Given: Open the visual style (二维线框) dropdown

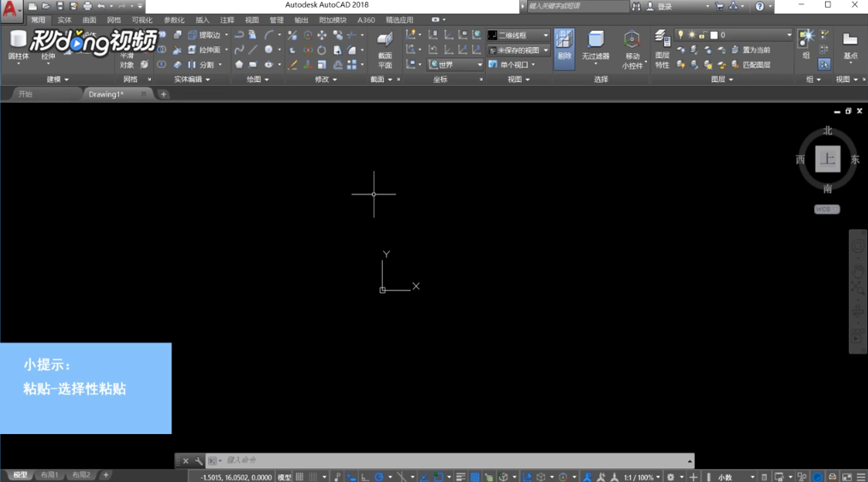Looking at the screenshot, I should coord(518,35).
